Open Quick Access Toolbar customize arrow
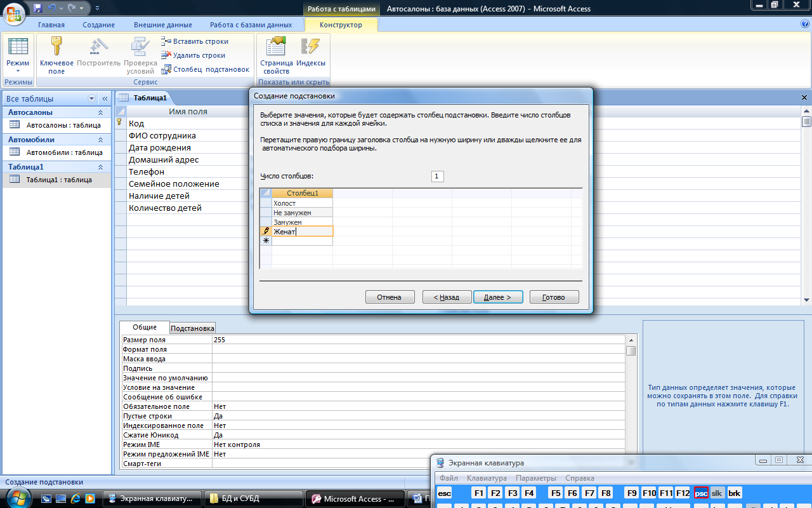 click(97, 9)
